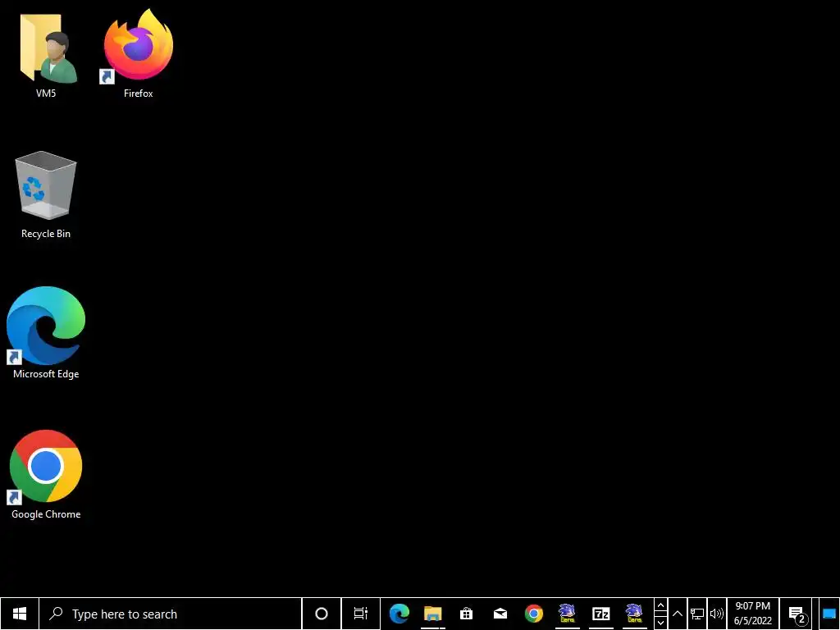The image size is (840, 630).
Task: Click the 'Google Chrome' label text
Action: 46,514
